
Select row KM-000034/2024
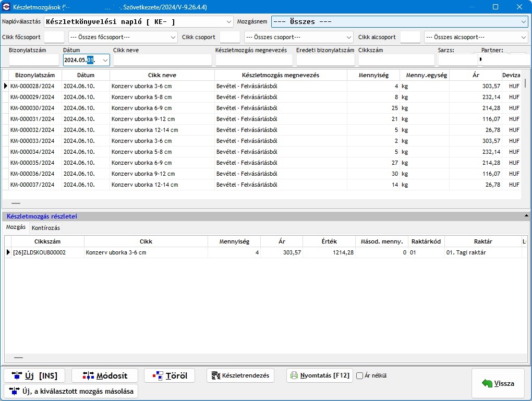(261, 152)
